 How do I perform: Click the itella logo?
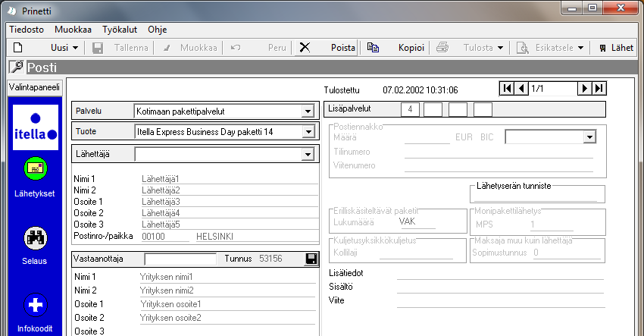[x=36, y=127]
